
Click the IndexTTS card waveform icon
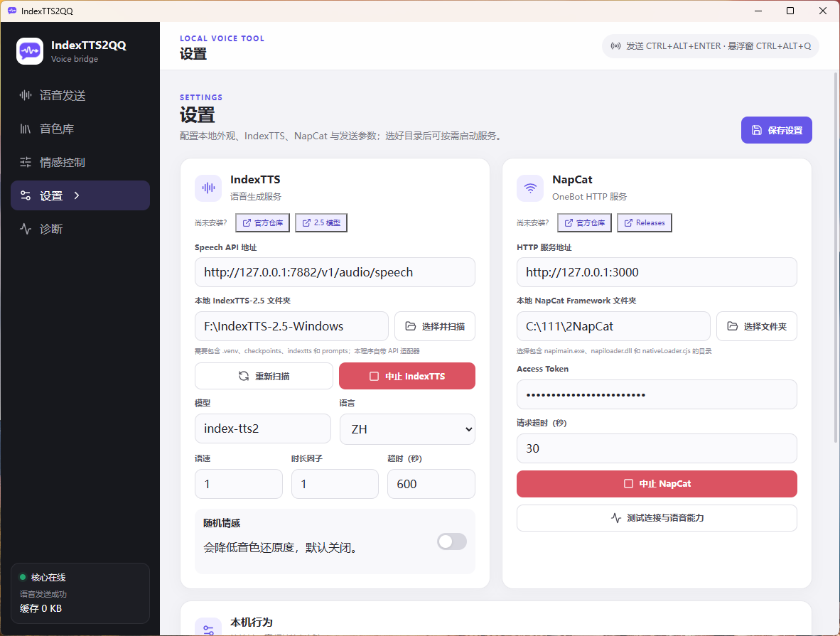pyautogui.click(x=208, y=188)
